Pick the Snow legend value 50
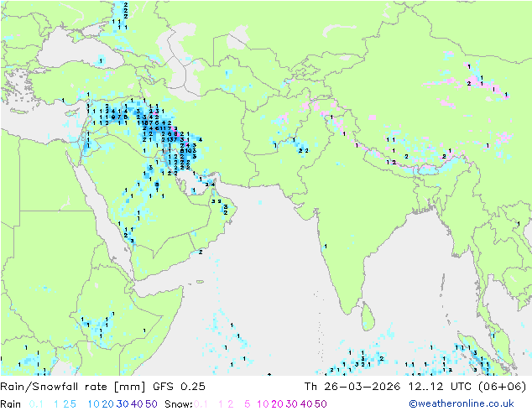Viewport: 532px width, 411px height. pos(321,404)
